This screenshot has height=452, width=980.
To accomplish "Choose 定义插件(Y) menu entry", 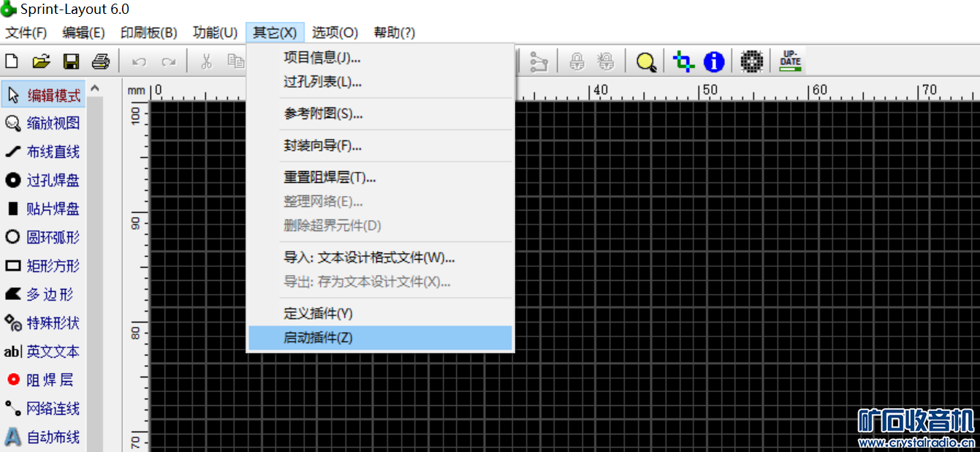I will [x=380, y=314].
